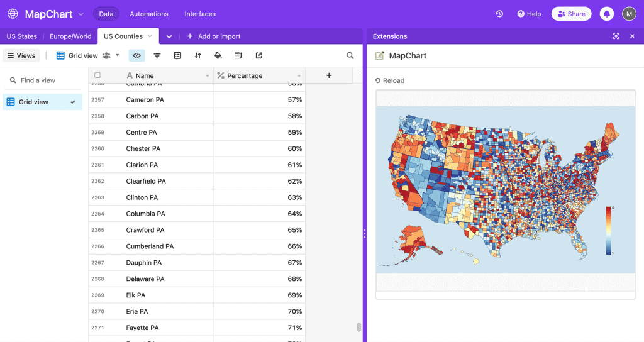The width and height of the screenshot is (644, 342).
Task: Open the Interfaces tab
Action: click(x=200, y=14)
